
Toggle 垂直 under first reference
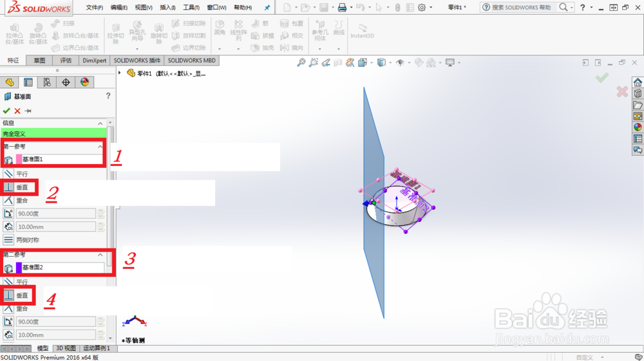click(x=8, y=187)
